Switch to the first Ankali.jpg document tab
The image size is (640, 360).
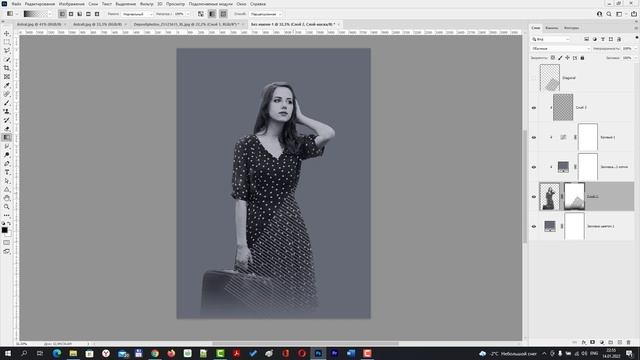coord(39,24)
